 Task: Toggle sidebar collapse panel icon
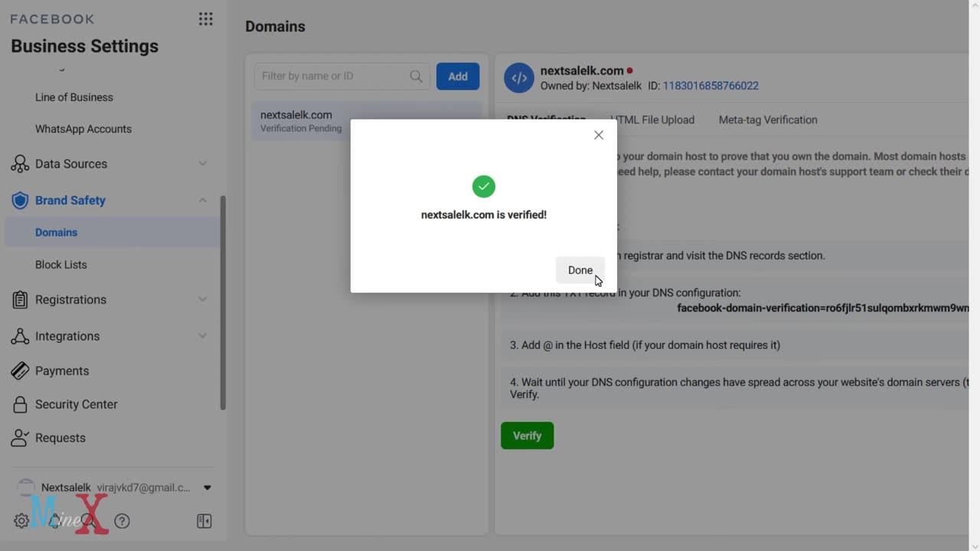[x=204, y=521]
